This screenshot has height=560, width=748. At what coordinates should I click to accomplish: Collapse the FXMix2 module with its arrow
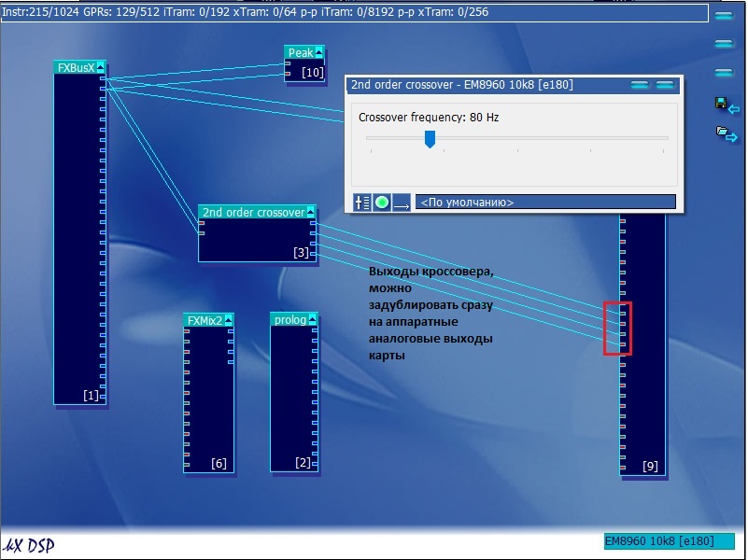click(228, 320)
